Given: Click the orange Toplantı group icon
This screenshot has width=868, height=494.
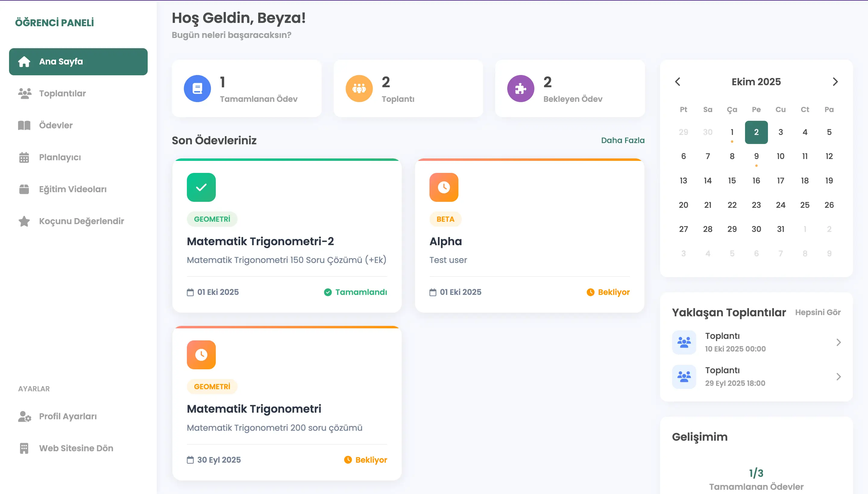Looking at the screenshot, I should tap(359, 89).
